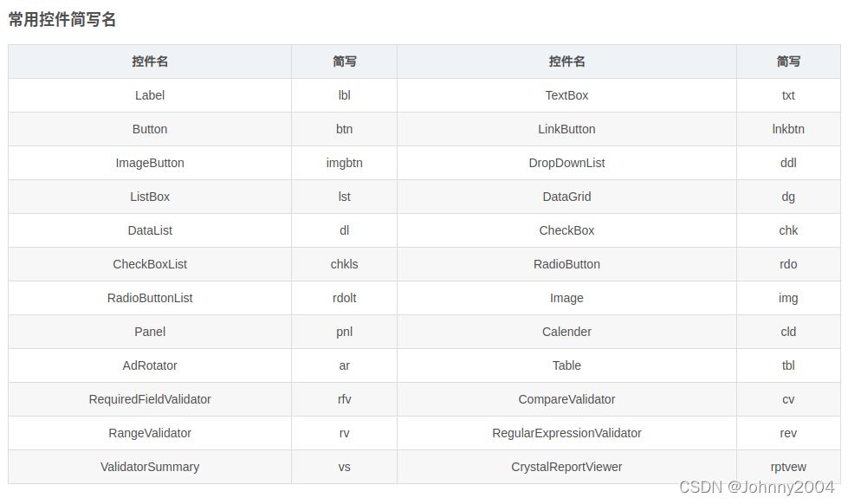Image resolution: width=848 pixels, height=504 pixels.
Task: Select the 'Table' control name cell
Action: point(566,365)
